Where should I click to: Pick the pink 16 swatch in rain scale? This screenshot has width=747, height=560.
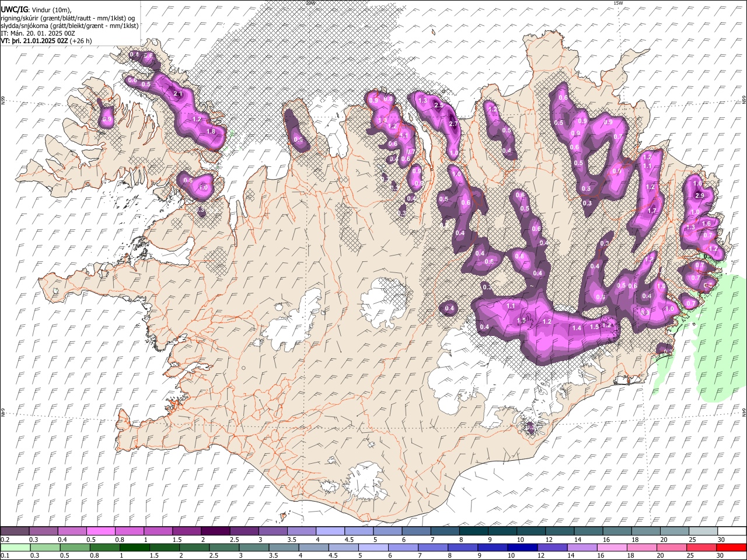(613, 548)
